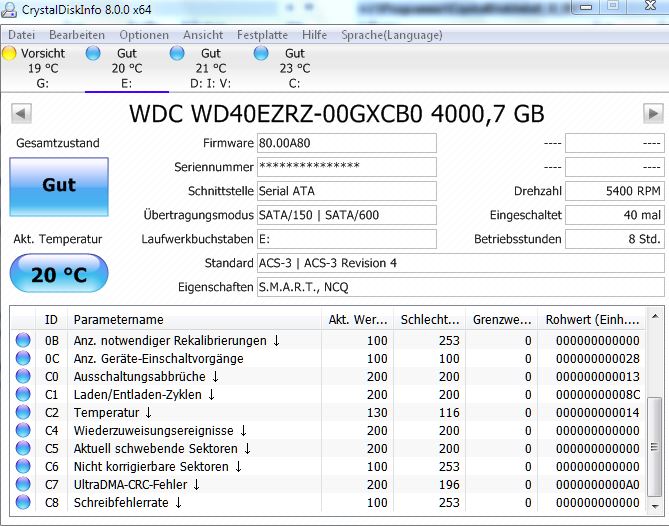Image resolution: width=669 pixels, height=526 pixels.
Task: Select the Gut 20 °C disk E: tab
Action: 127,68
